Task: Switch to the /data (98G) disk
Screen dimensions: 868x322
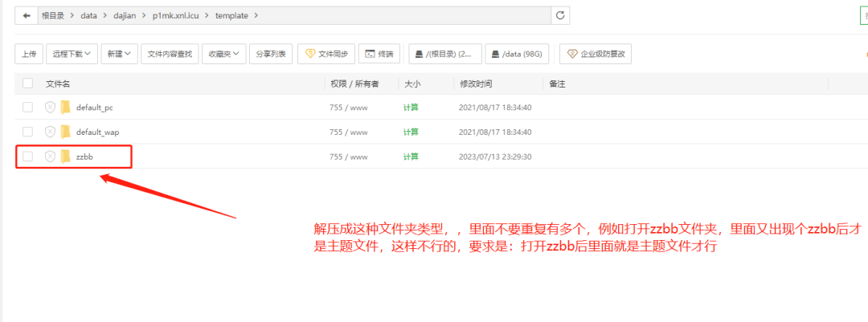Action: (518, 54)
